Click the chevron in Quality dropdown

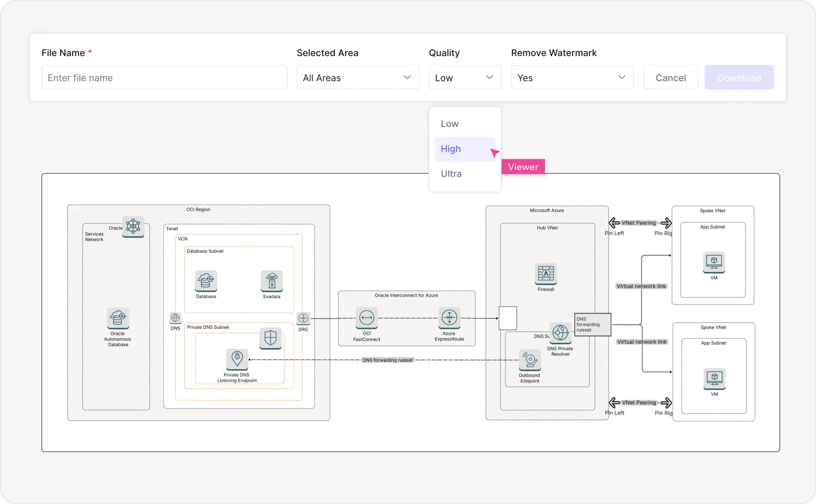pos(489,77)
